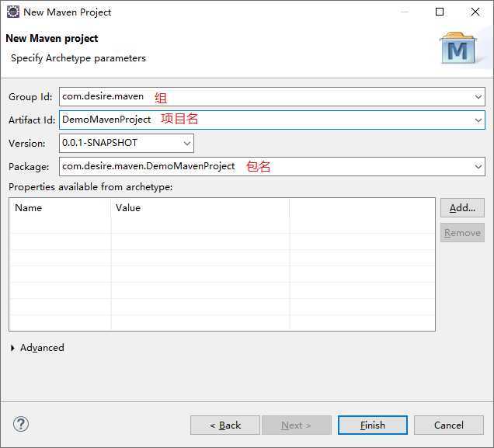Maximize the New Maven Project window
The width and height of the screenshot is (494, 448).
pyautogui.click(x=440, y=12)
